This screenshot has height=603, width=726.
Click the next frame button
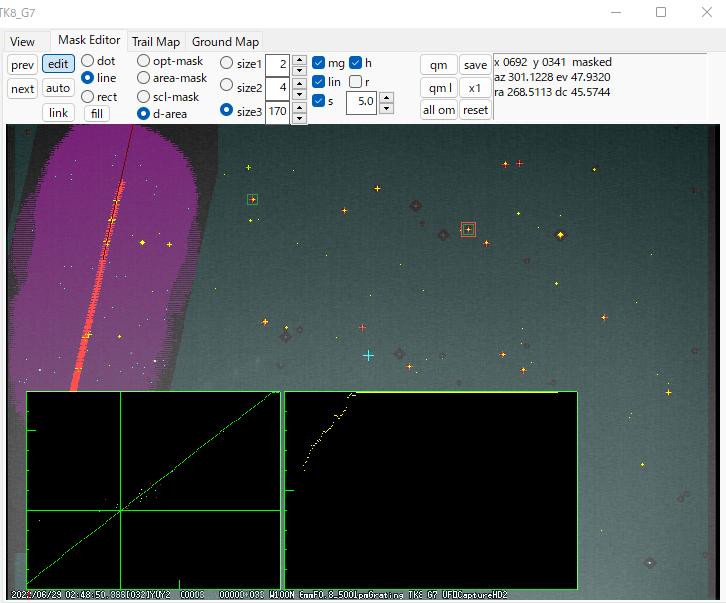click(x=22, y=88)
